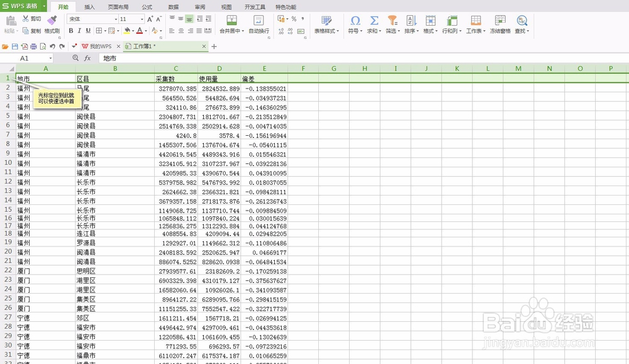Switch to the 审阅 (Review) tab

200,7
